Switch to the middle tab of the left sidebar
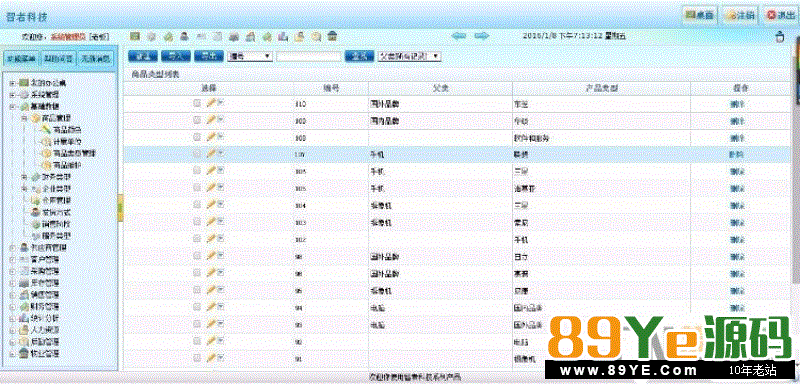This screenshot has width=800, height=384. pos(59,59)
